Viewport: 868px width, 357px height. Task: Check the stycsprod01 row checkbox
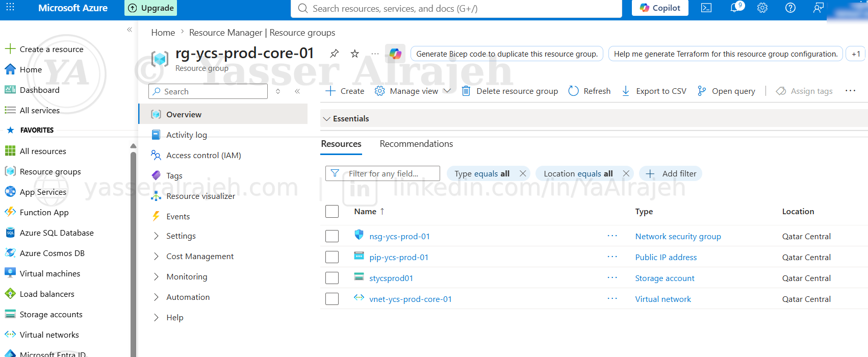(332, 278)
